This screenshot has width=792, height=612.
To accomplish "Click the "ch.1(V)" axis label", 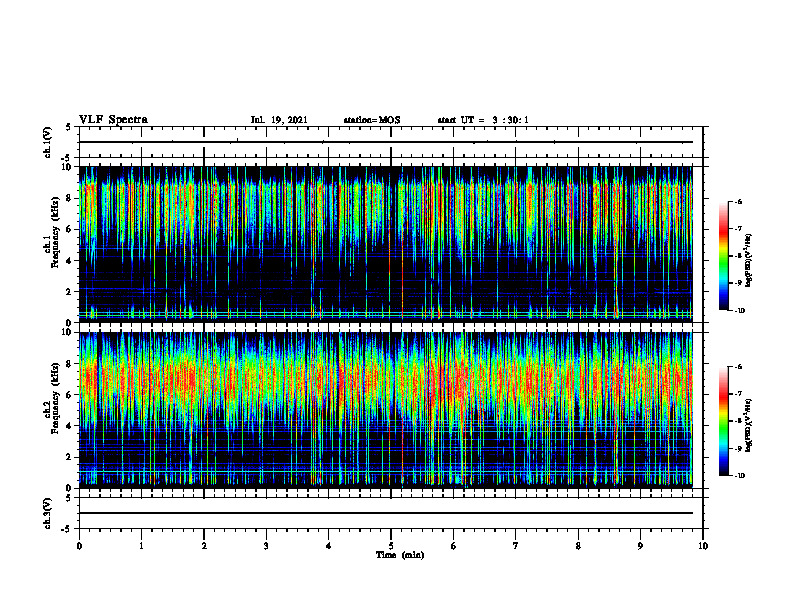I will 48,142.
